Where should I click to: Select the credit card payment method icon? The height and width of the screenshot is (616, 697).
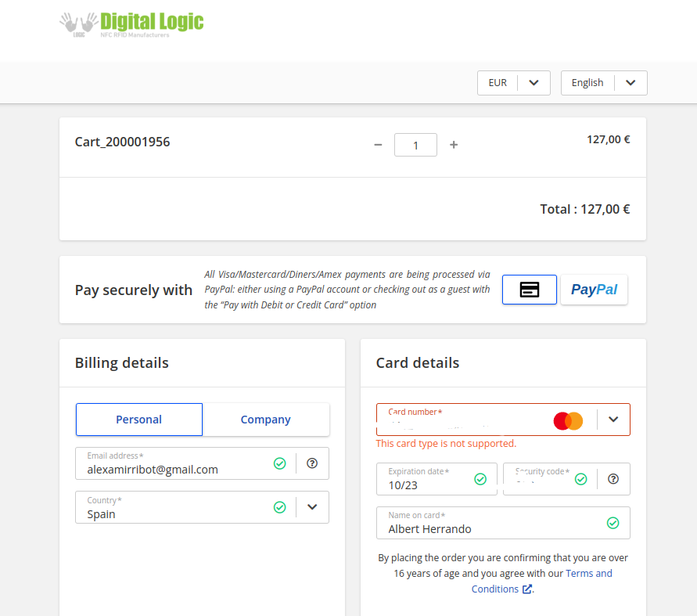point(529,290)
